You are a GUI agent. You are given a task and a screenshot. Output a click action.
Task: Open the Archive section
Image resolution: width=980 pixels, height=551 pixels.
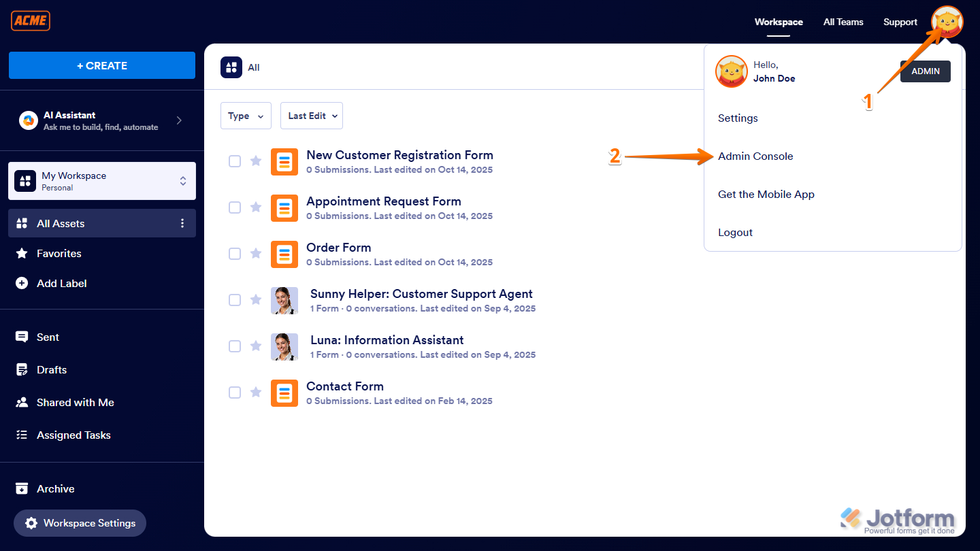coord(56,488)
